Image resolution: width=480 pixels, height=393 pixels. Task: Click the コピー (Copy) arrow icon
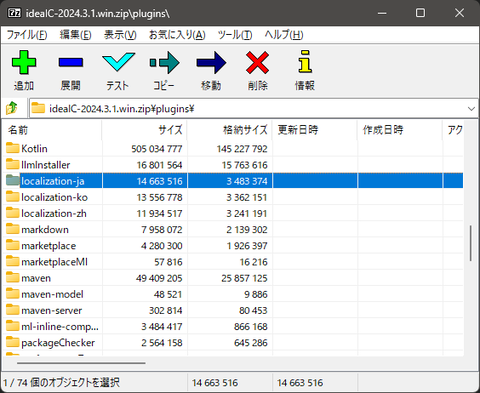[x=165, y=62]
